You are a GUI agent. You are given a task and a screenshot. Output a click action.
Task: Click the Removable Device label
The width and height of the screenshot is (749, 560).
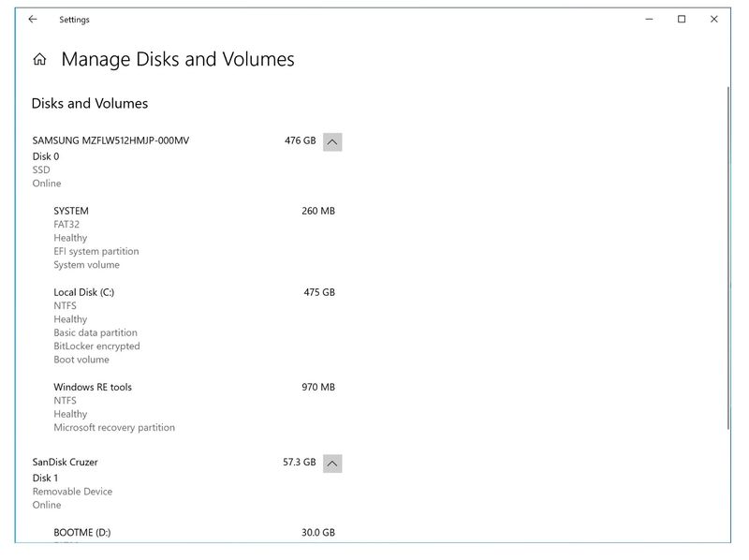coord(72,492)
